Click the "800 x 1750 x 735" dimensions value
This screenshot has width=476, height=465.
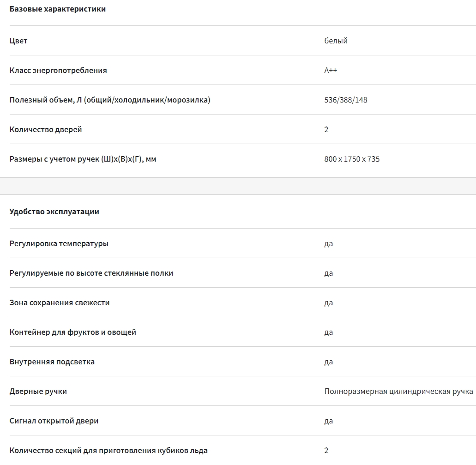352,159
